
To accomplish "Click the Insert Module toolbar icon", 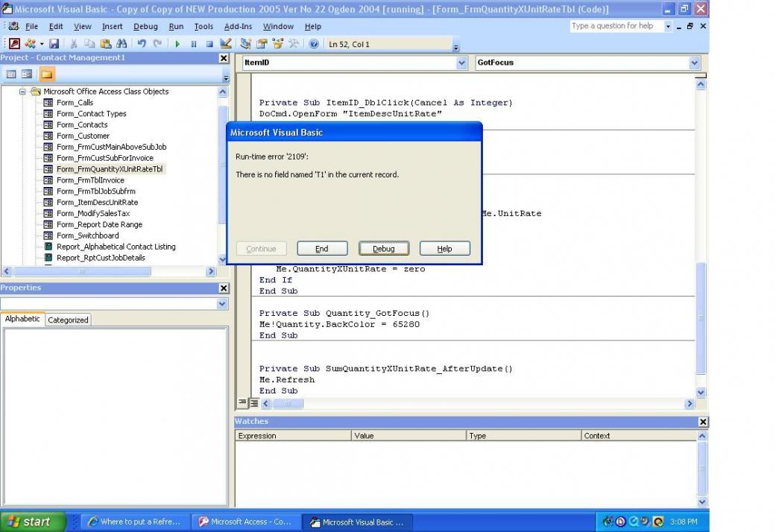I will coord(30,44).
